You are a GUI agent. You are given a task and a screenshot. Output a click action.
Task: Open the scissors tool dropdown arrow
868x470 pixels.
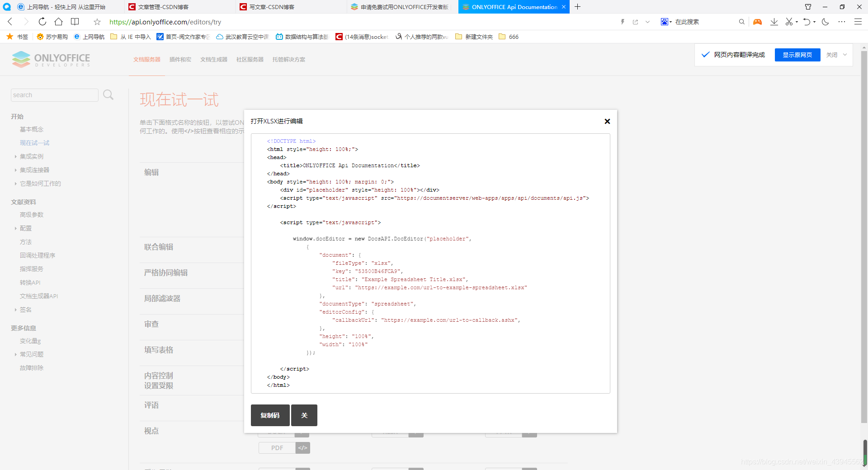(x=797, y=22)
